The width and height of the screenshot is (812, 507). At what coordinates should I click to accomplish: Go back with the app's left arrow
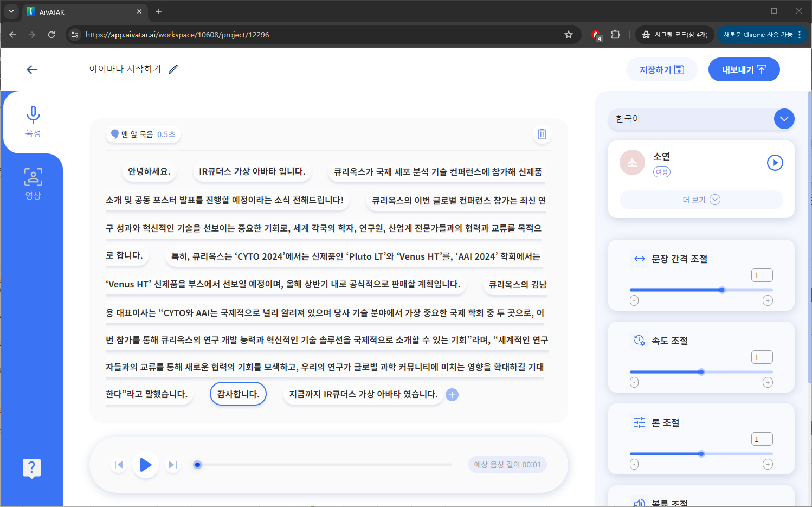(x=32, y=69)
